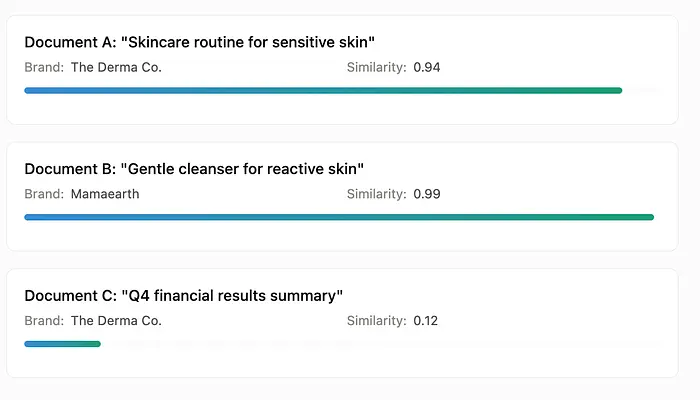Click the Similarity label in Document A card
Image resolution: width=700 pixels, height=400 pixels.
coord(377,67)
